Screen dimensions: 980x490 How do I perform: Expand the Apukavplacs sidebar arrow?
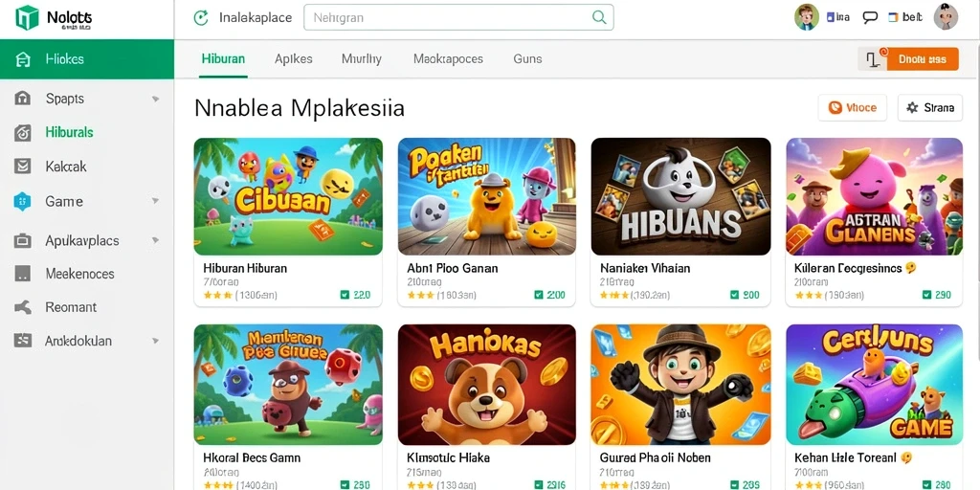[155, 240]
